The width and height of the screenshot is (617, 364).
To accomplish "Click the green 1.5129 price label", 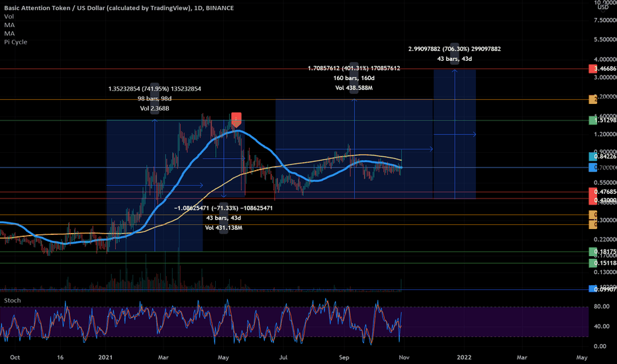I will point(603,120).
